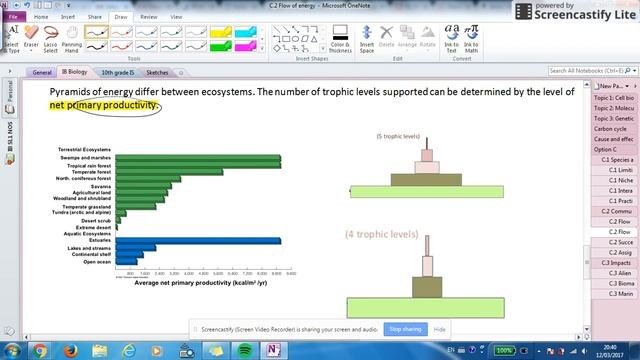Open the 10th grade IS section
Image resolution: width=640 pixels, height=360 pixels.
118,72
